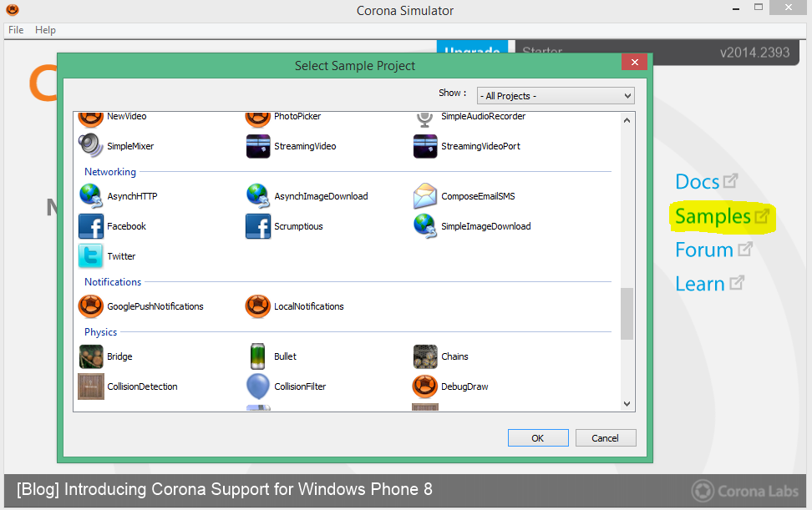Click the StreamingVideoPort sample icon
Image resolution: width=812 pixels, height=510 pixels.
tap(425, 146)
